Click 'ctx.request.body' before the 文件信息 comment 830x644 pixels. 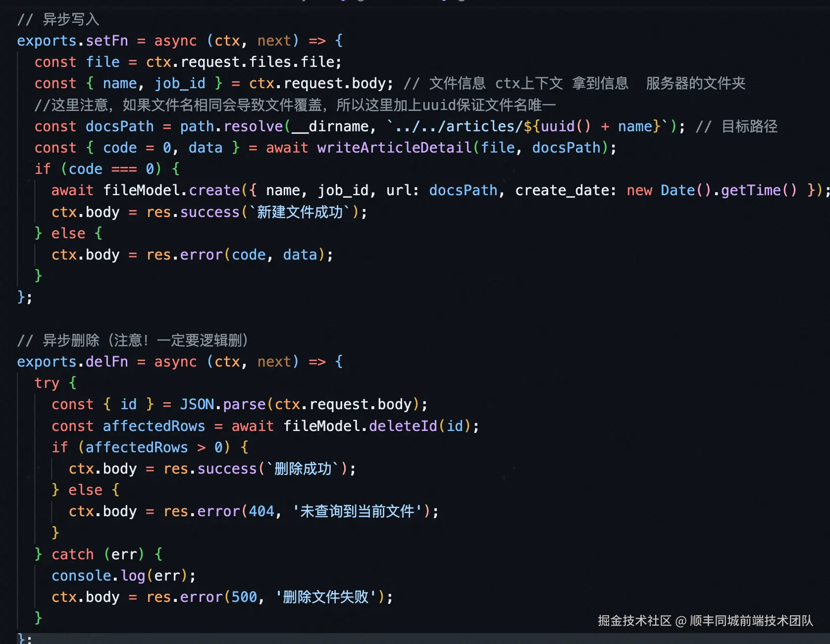317,83
